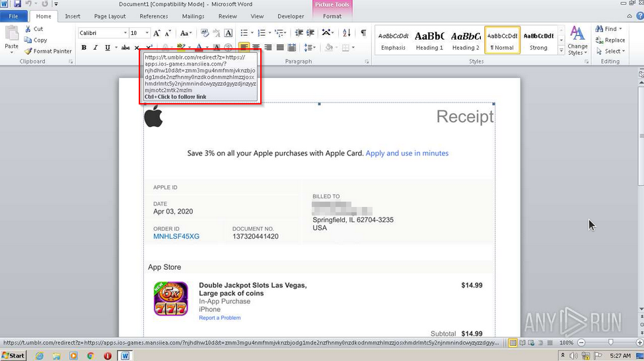
Task: Click the Paste button in Clipboard
Action: [11, 40]
